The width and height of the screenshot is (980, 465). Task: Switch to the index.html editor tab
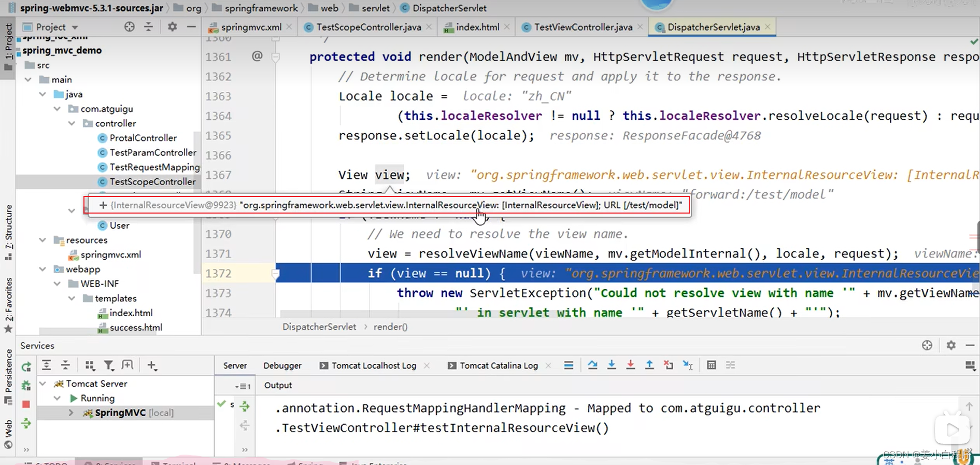[477, 27]
